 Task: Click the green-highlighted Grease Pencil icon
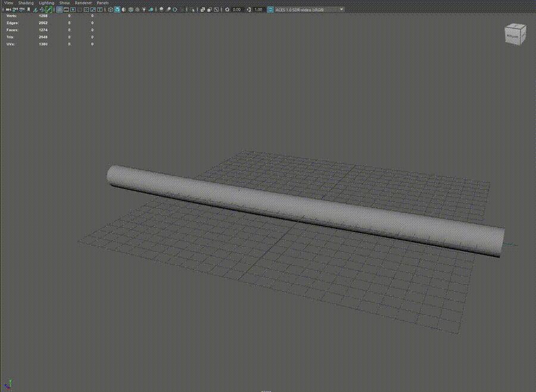coord(49,10)
